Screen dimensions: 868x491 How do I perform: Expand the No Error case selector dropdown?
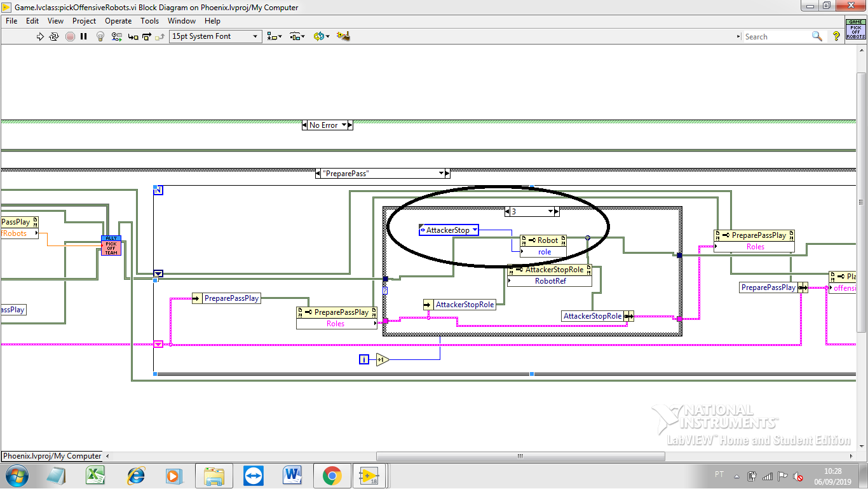(x=344, y=125)
